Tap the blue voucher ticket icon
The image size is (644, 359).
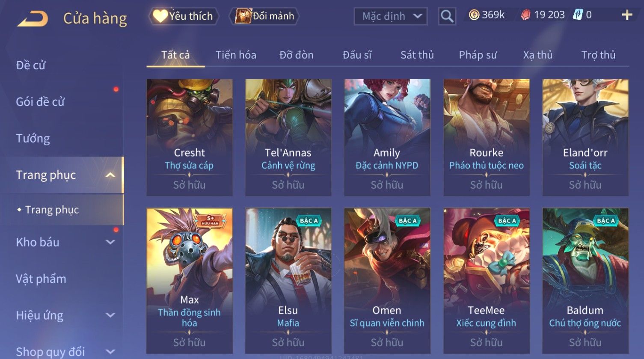578,15
